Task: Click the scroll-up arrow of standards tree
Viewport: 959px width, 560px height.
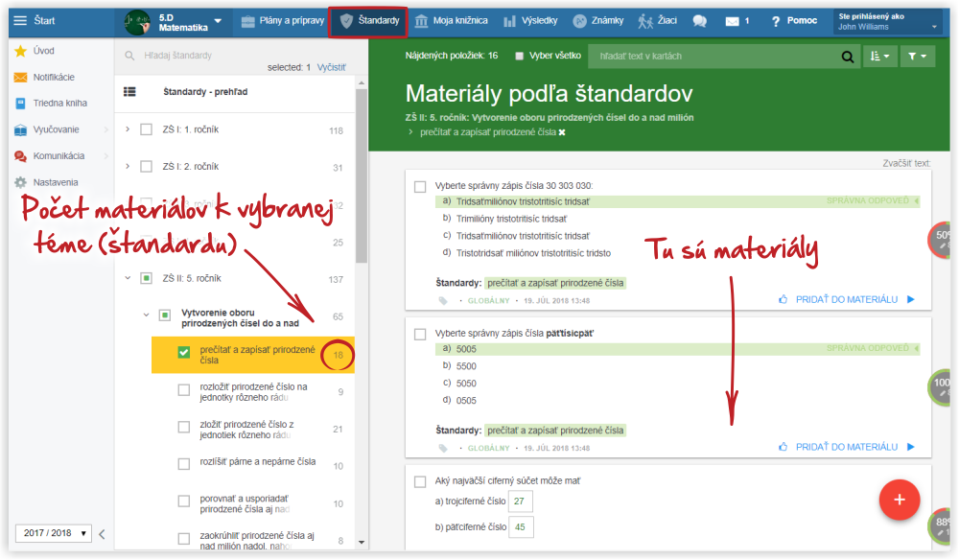Action: coord(362,82)
